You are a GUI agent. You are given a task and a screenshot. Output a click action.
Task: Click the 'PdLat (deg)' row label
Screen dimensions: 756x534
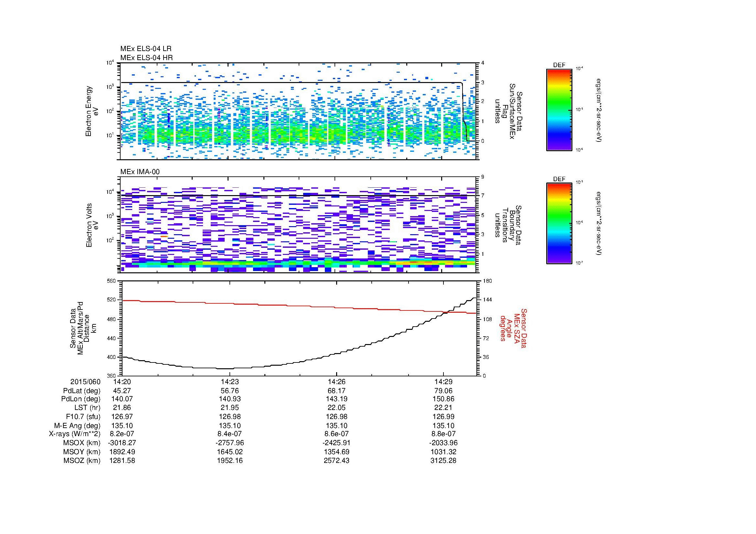tap(82, 391)
